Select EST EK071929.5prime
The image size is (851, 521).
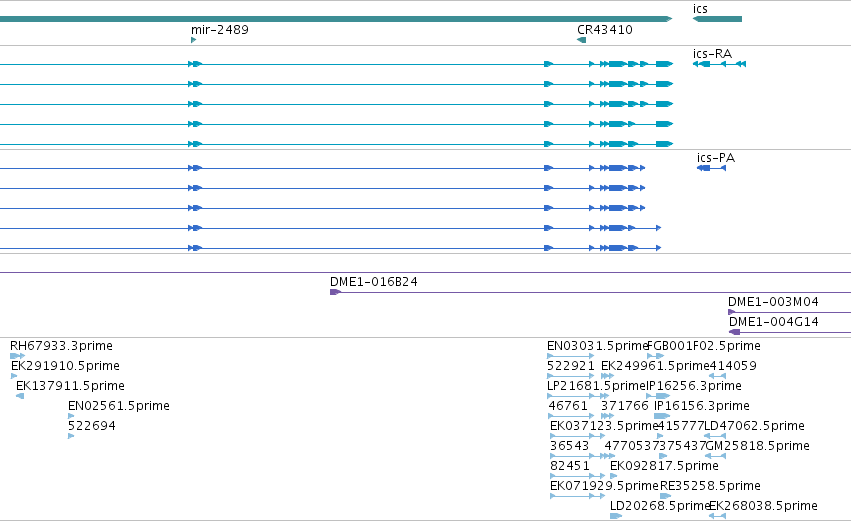click(604, 486)
